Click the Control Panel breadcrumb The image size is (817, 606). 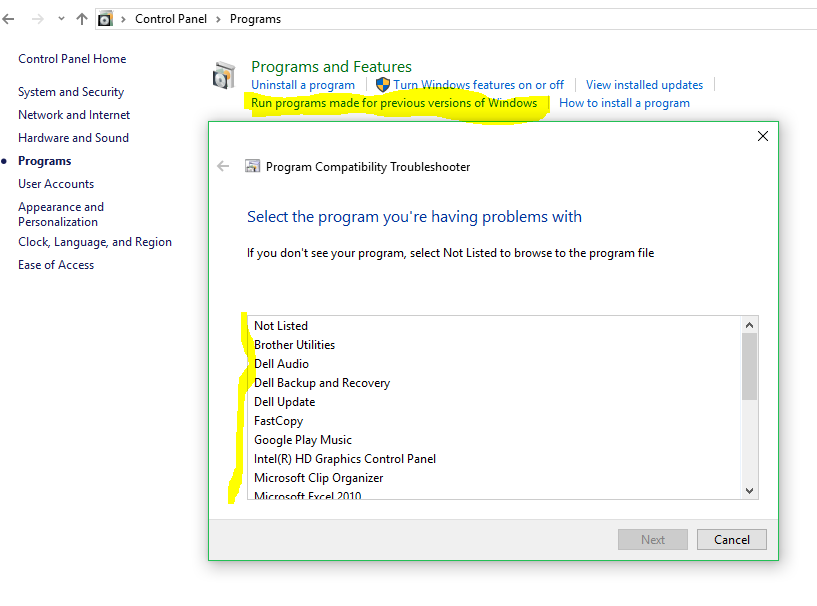171,19
